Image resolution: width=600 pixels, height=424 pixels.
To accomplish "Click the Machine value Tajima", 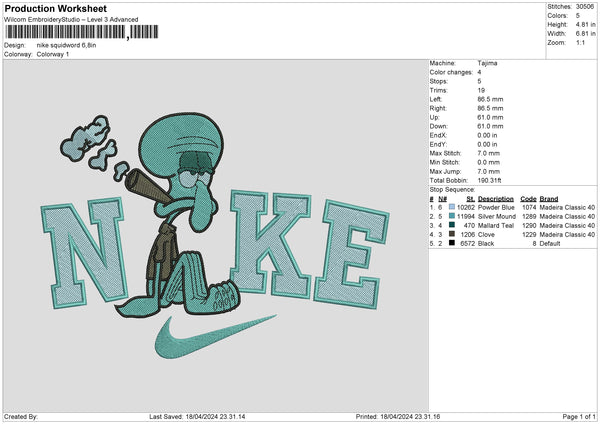I will tap(488, 63).
